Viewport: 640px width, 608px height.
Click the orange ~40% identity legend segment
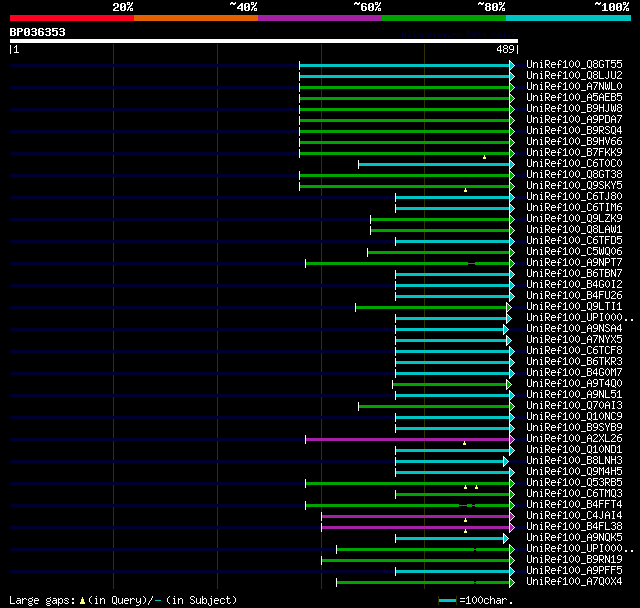[x=196, y=18]
